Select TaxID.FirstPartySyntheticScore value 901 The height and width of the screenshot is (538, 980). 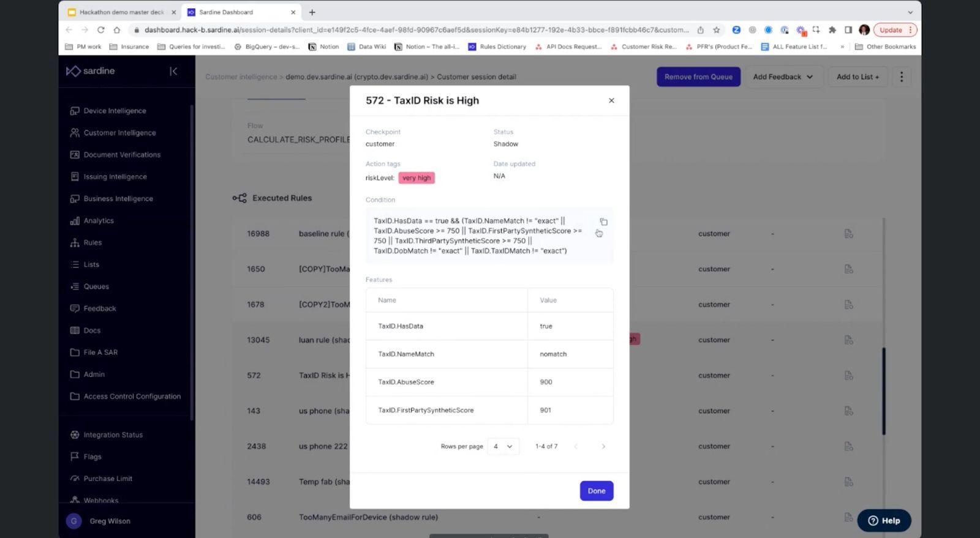click(x=545, y=410)
